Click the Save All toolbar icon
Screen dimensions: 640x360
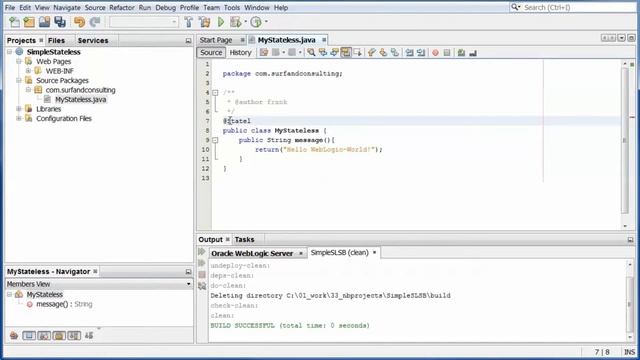pyautogui.click(x=60, y=22)
